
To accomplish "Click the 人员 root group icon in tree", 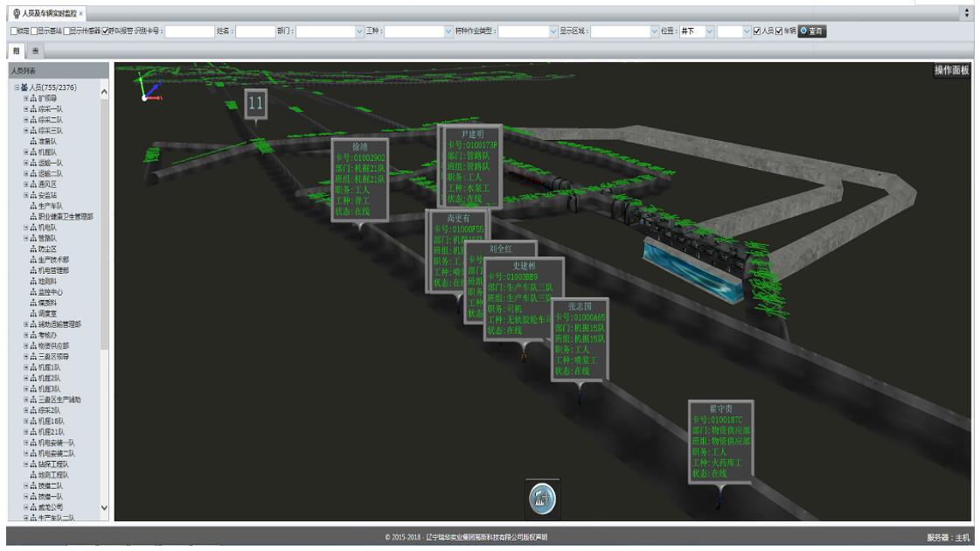I will click(24, 87).
